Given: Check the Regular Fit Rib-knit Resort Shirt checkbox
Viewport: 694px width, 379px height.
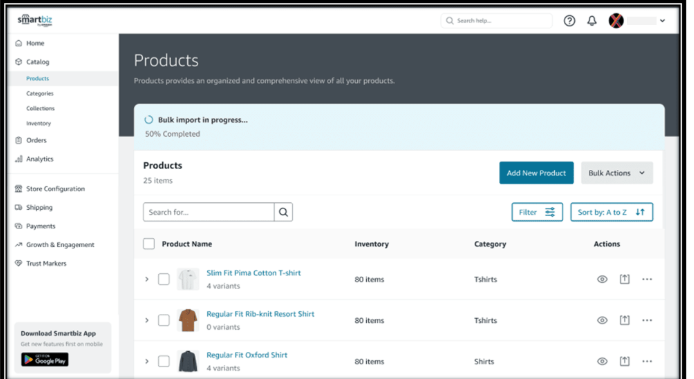Looking at the screenshot, I should tap(164, 320).
